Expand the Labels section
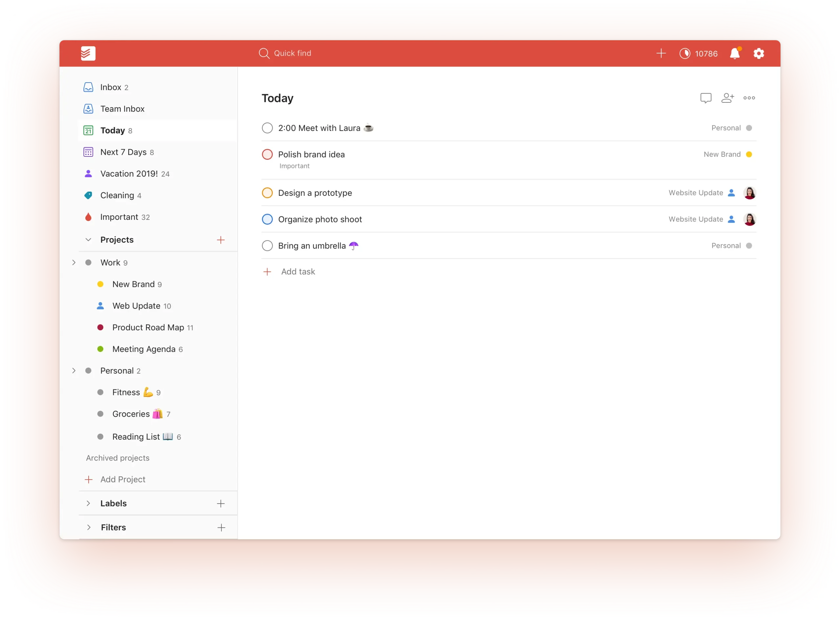Screen dimensions: 840x618 (x=88, y=503)
